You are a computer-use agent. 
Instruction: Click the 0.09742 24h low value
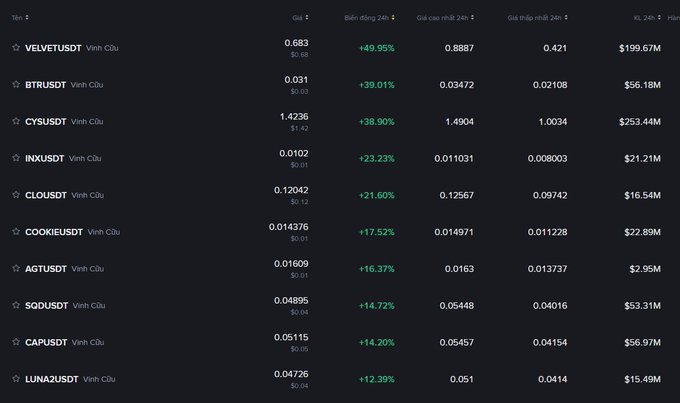pyautogui.click(x=550, y=195)
